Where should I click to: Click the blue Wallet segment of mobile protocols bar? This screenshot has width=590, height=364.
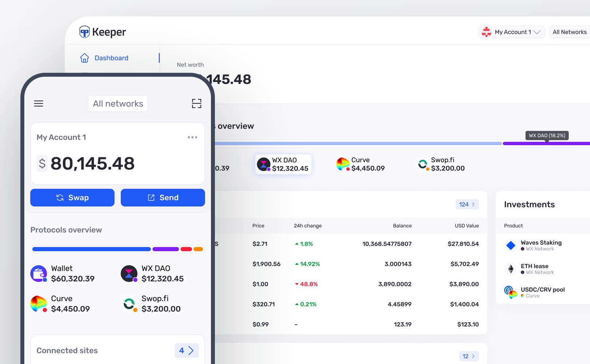pyautogui.click(x=91, y=249)
